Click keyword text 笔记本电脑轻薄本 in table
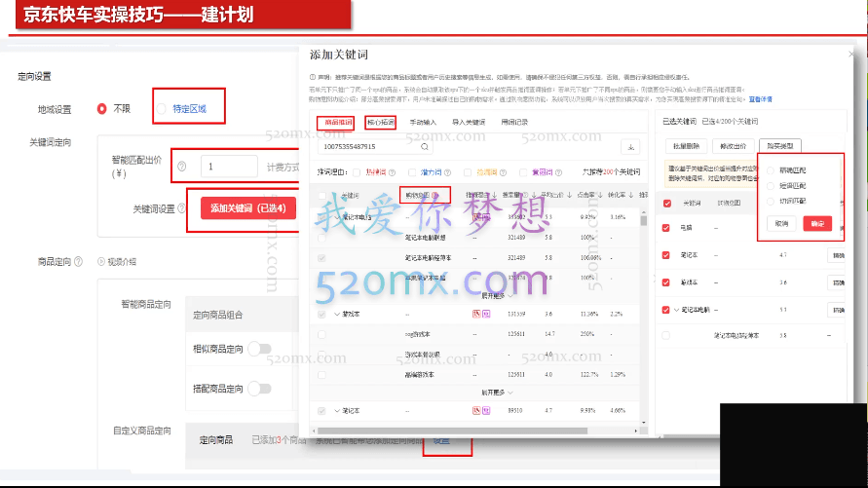 [428, 258]
